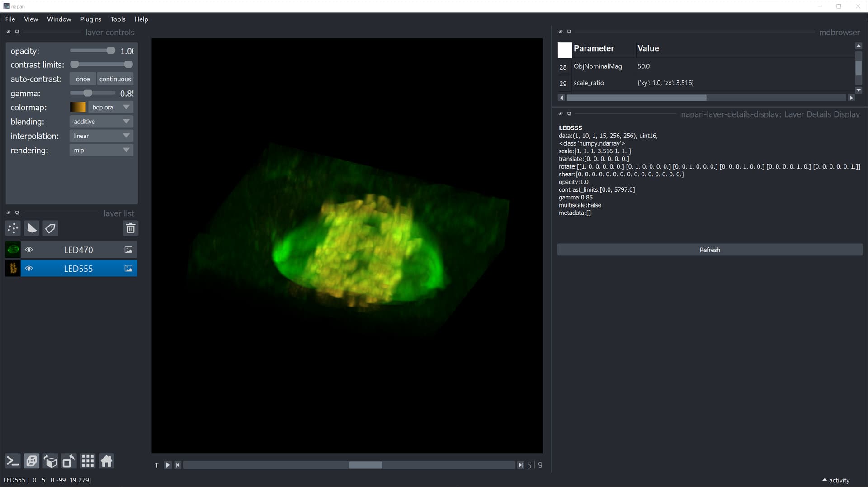868x487 pixels.
Task: Open the Tools menu
Action: click(x=118, y=19)
